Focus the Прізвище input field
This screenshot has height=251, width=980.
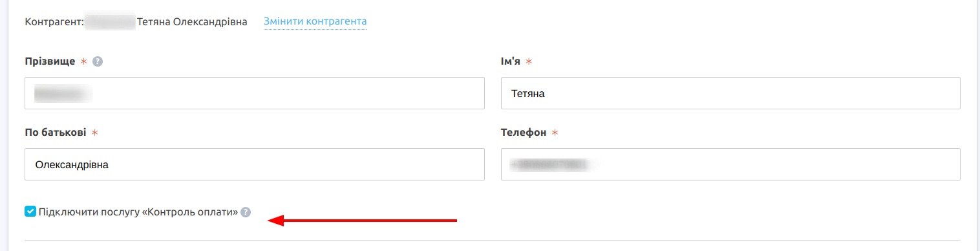click(255, 93)
